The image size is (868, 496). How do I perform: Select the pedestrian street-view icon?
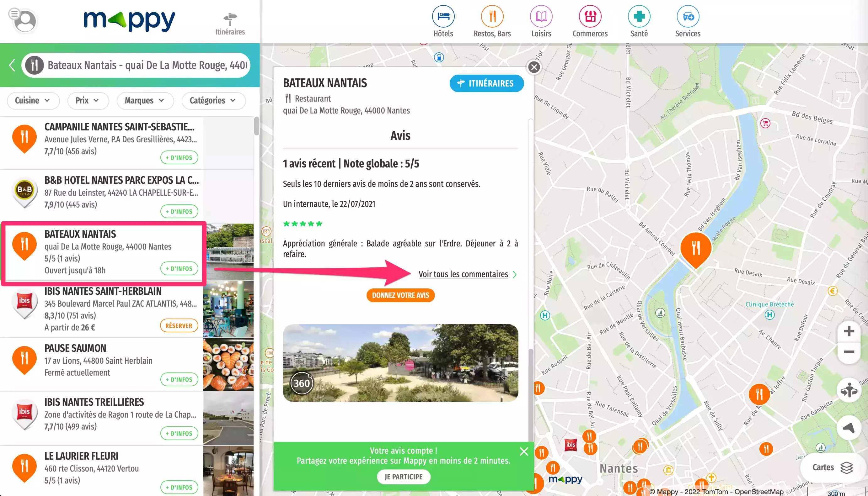(849, 390)
